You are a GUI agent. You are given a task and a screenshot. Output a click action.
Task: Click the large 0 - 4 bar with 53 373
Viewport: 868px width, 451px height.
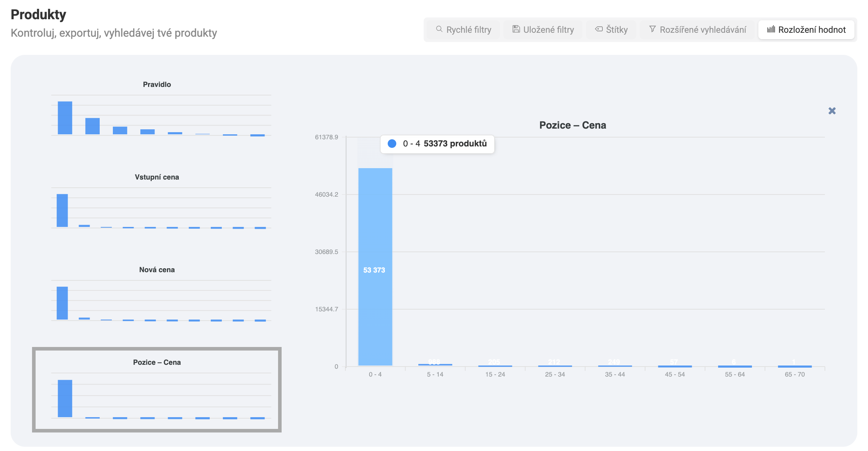click(375, 266)
